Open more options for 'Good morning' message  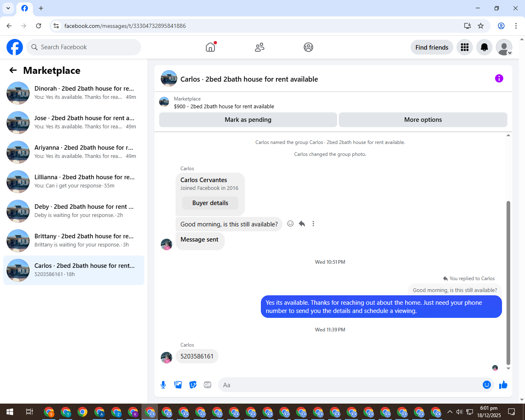pos(313,224)
